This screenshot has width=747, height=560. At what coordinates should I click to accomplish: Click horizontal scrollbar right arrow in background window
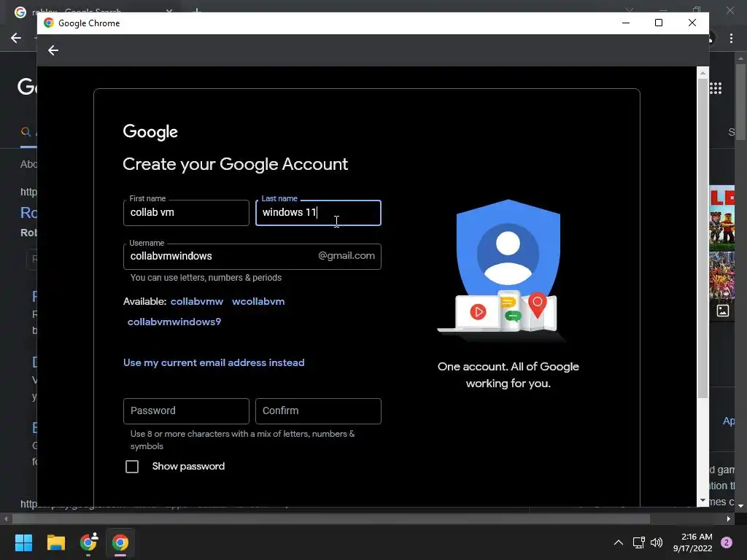(x=729, y=518)
